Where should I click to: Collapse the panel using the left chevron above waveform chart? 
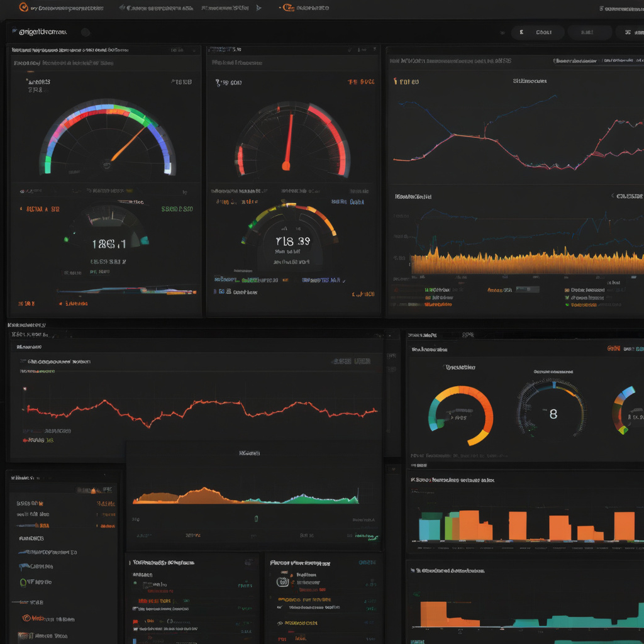point(613,196)
